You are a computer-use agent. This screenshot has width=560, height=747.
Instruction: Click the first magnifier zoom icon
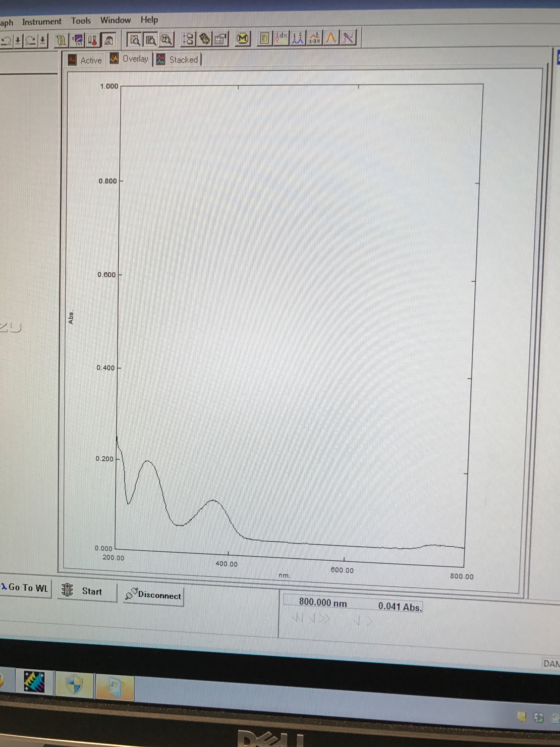click(135, 40)
